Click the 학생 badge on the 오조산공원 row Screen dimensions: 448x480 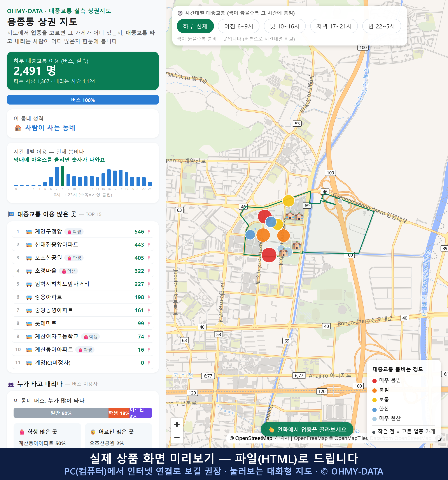tap(74, 258)
